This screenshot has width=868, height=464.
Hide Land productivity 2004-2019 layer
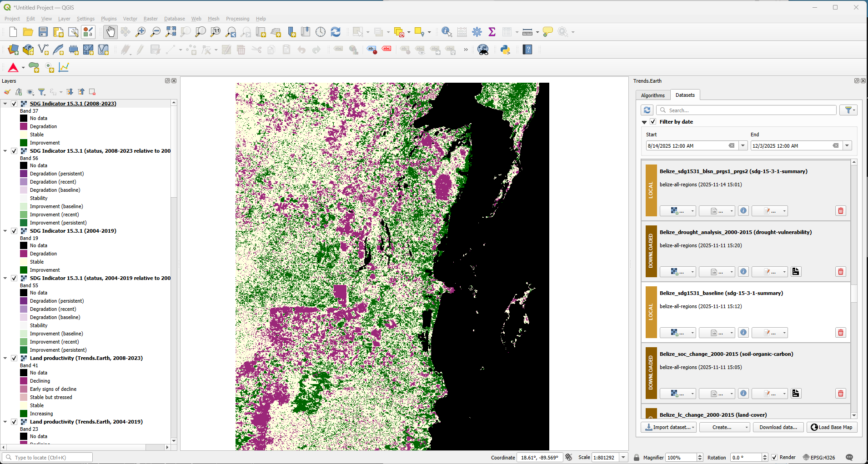point(14,422)
